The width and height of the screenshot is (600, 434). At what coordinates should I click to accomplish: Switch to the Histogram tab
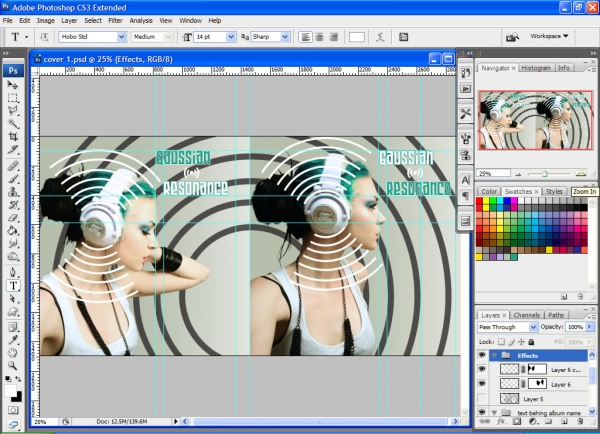(x=536, y=68)
